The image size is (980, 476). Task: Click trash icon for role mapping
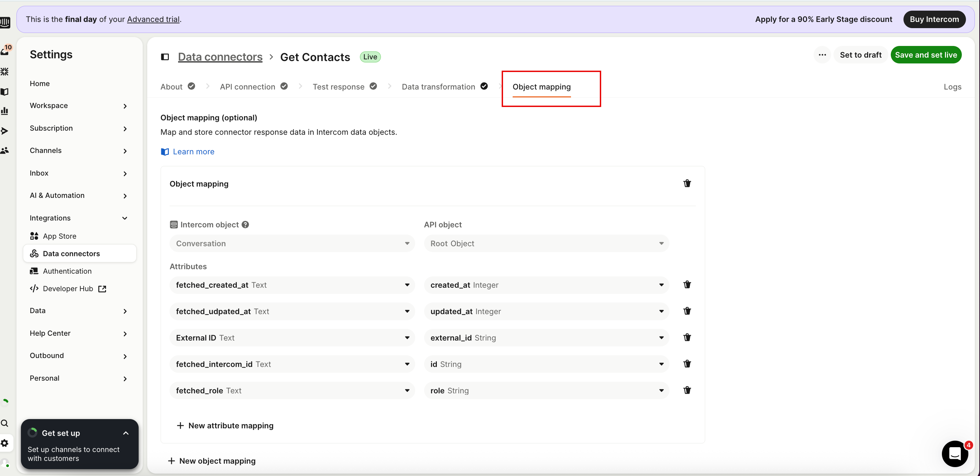pyautogui.click(x=687, y=390)
